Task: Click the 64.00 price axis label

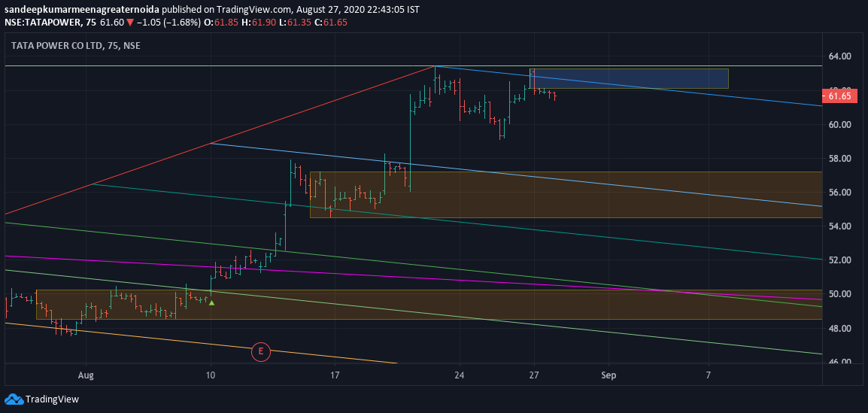Action: (x=839, y=56)
